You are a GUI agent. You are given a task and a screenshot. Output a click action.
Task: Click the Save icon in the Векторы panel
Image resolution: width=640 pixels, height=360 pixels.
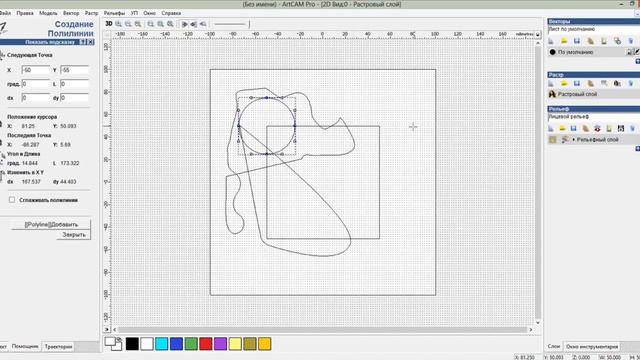coord(577,41)
